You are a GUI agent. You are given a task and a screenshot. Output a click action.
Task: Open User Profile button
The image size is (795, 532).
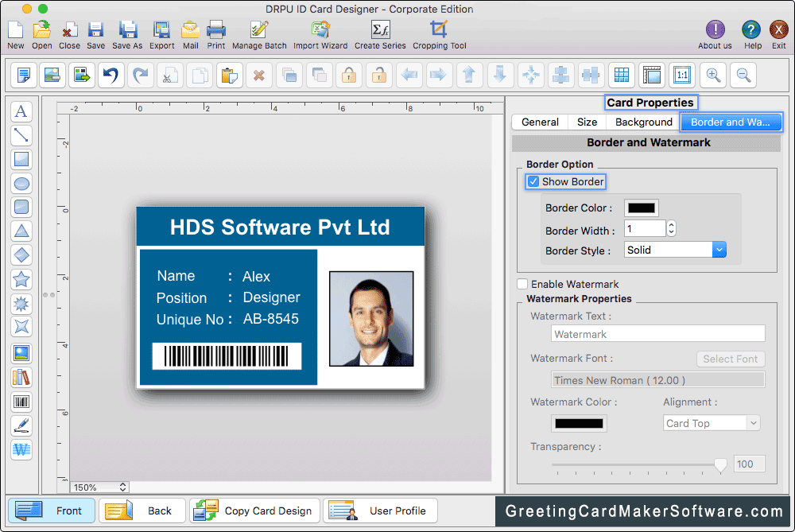[380, 511]
